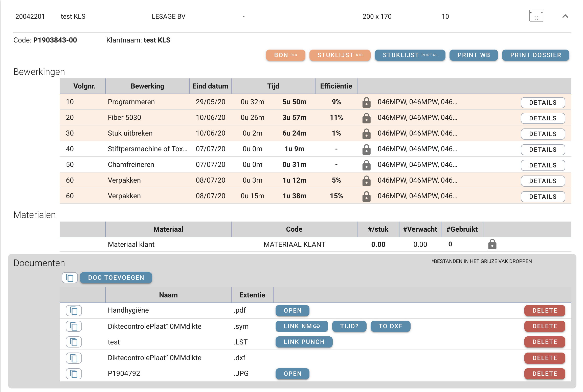Click the truncated Stiftpersmachine of Tox... cell

pyautogui.click(x=148, y=149)
